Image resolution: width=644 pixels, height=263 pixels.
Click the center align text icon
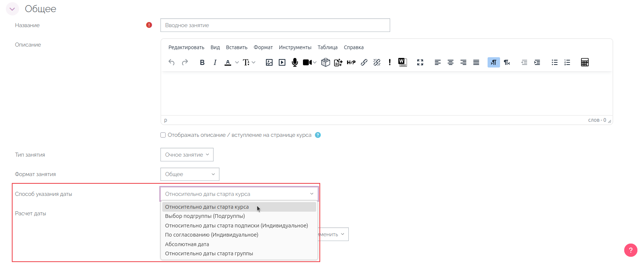(x=451, y=62)
